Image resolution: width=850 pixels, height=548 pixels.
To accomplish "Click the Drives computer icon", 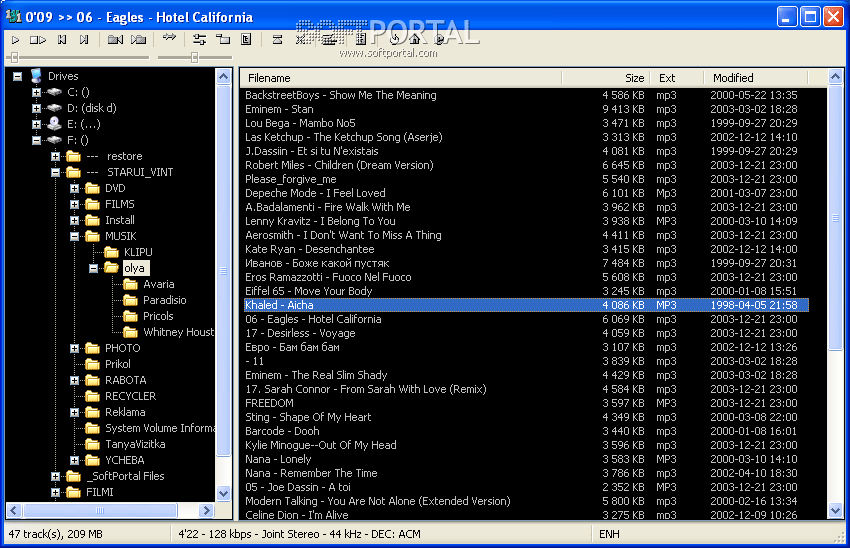I will pos(36,76).
